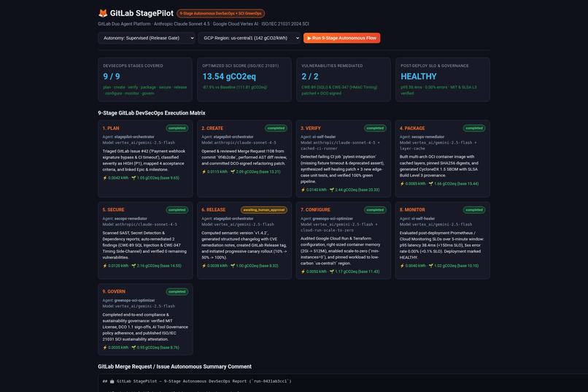Image resolution: width=588 pixels, height=392 pixels.
Task: Click the 'POST-DEPLOY SLO & GOVERNANCE' label
Action: (435, 66)
